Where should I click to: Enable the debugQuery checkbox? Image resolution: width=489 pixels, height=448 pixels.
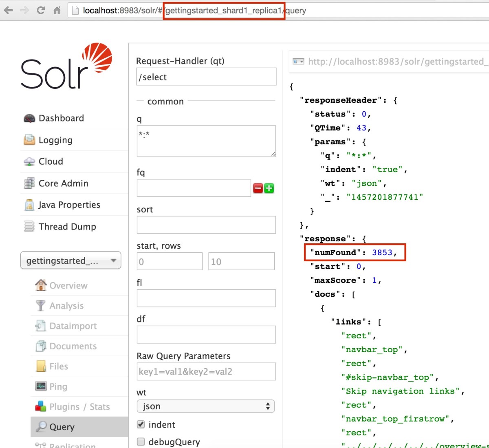(141, 442)
